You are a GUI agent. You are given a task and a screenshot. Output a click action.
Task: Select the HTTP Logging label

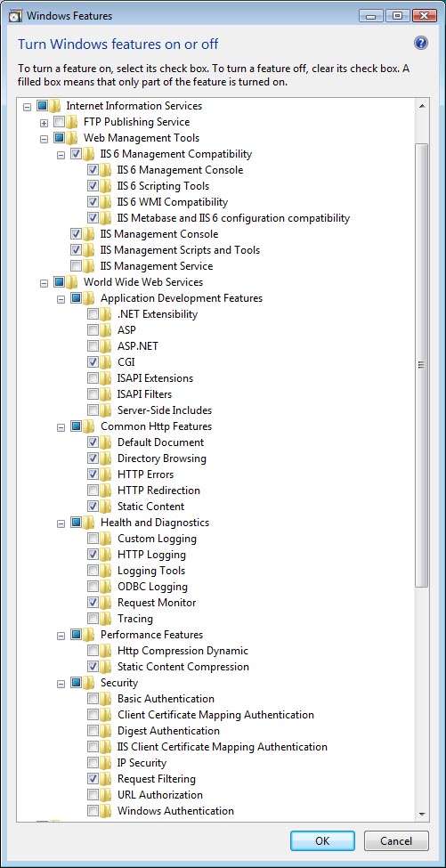coord(151,555)
